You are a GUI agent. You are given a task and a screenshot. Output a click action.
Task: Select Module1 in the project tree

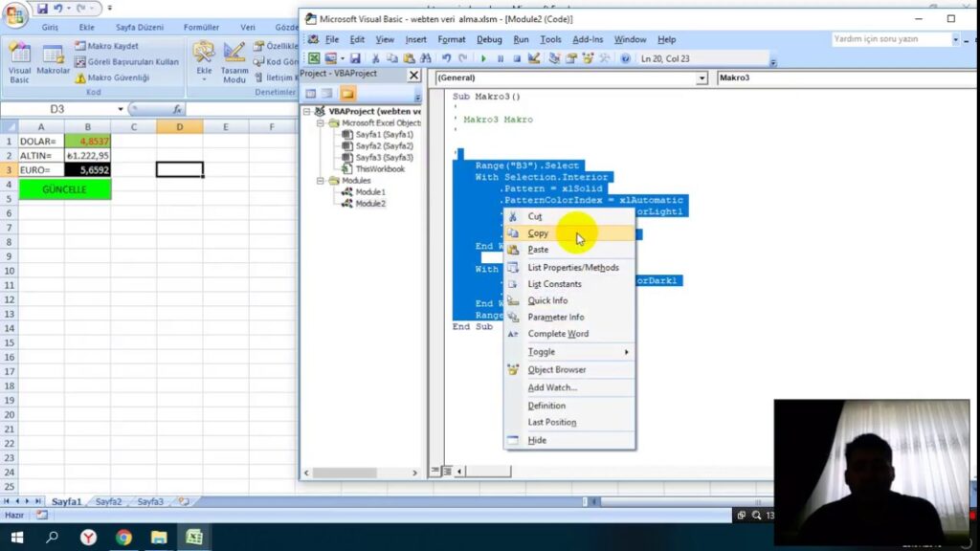coord(370,192)
